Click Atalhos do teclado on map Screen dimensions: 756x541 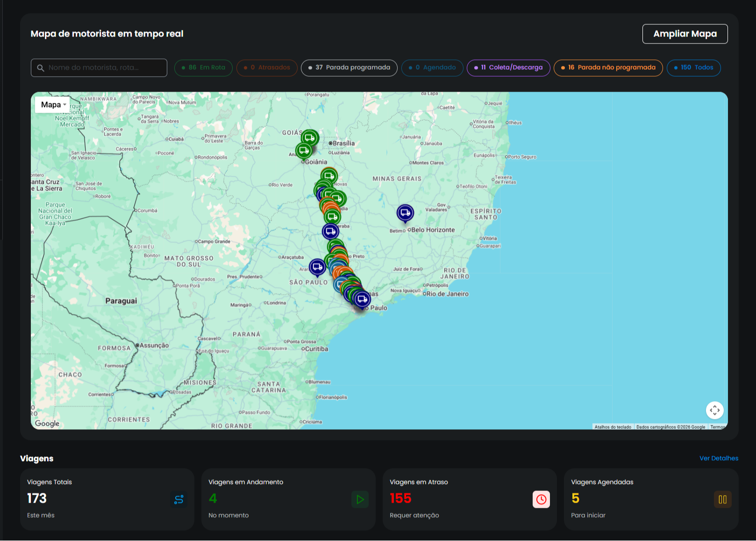tap(613, 427)
